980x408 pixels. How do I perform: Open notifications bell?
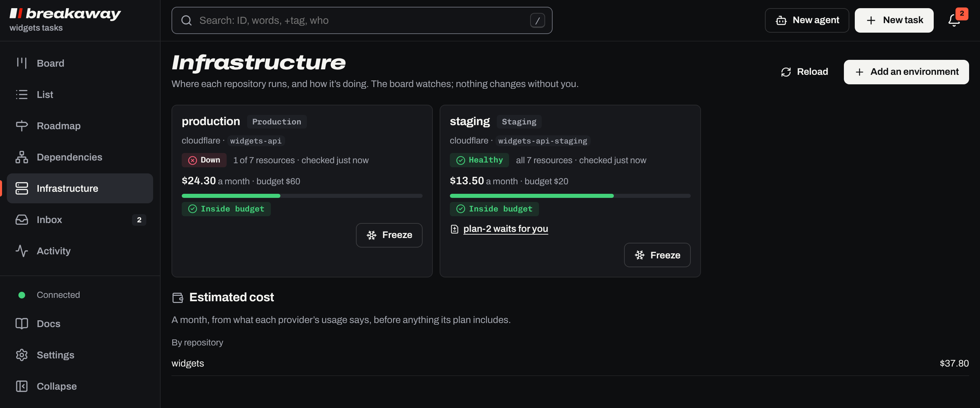click(x=954, y=20)
